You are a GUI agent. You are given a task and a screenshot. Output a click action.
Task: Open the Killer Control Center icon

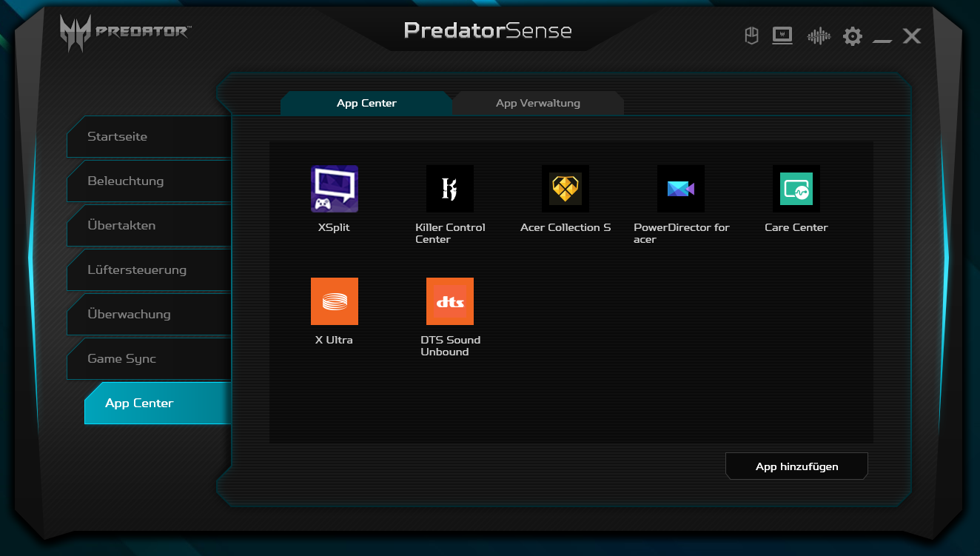click(x=450, y=189)
